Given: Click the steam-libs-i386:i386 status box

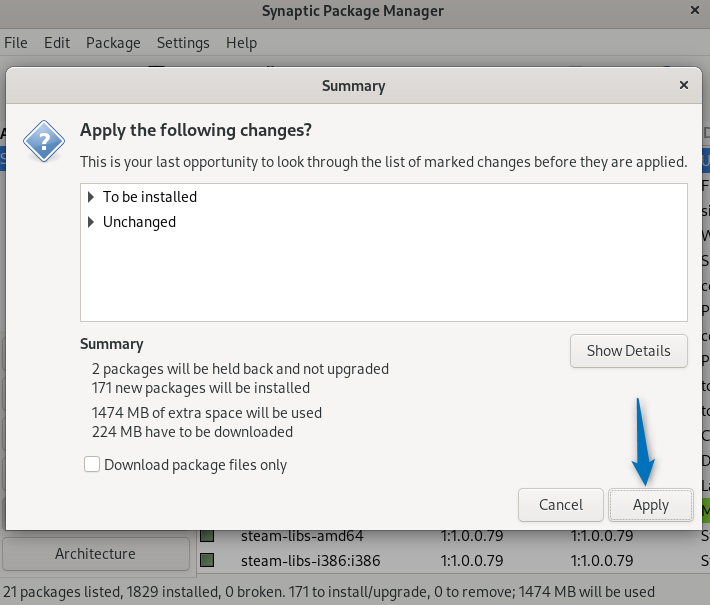Looking at the screenshot, I should (207, 560).
